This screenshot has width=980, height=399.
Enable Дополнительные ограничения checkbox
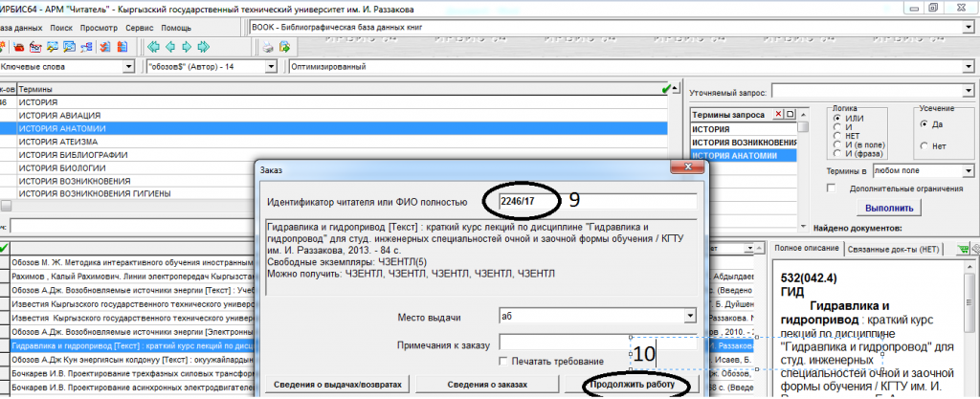click(x=834, y=189)
